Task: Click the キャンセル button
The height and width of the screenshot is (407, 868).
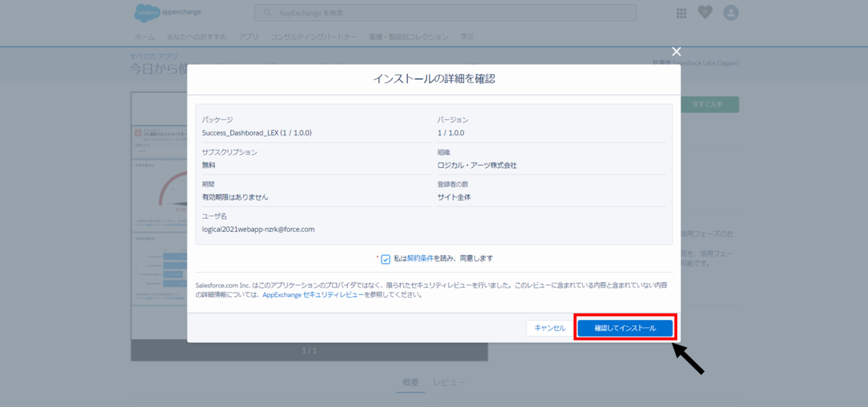Action: pyautogui.click(x=550, y=328)
